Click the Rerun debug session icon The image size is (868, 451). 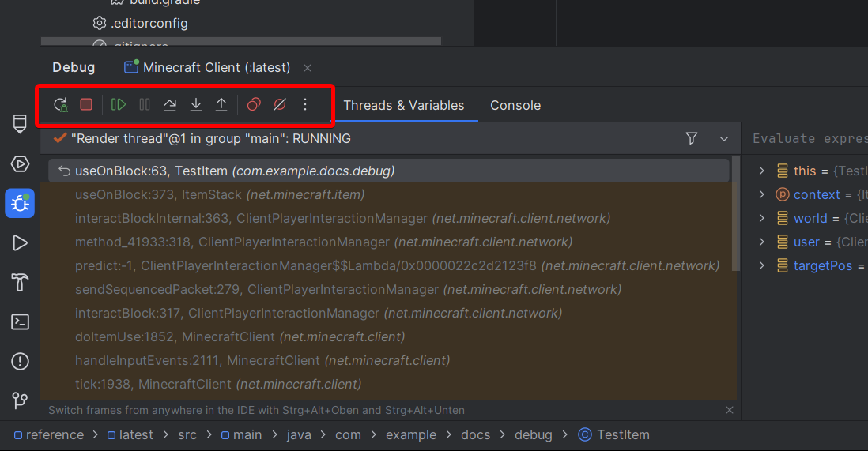click(x=61, y=104)
